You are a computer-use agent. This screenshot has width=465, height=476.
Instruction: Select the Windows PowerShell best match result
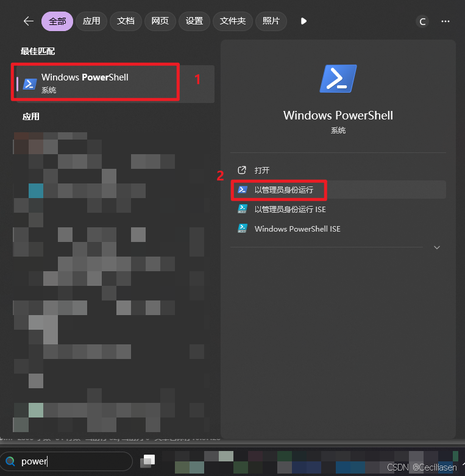(115, 83)
